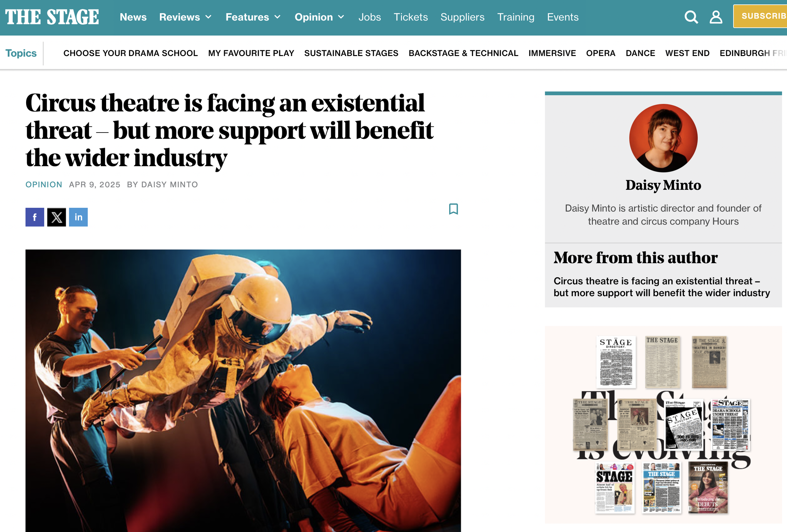Select Backstage & Technical topic
The image size is (787, 532).
(x=463, y=53)
